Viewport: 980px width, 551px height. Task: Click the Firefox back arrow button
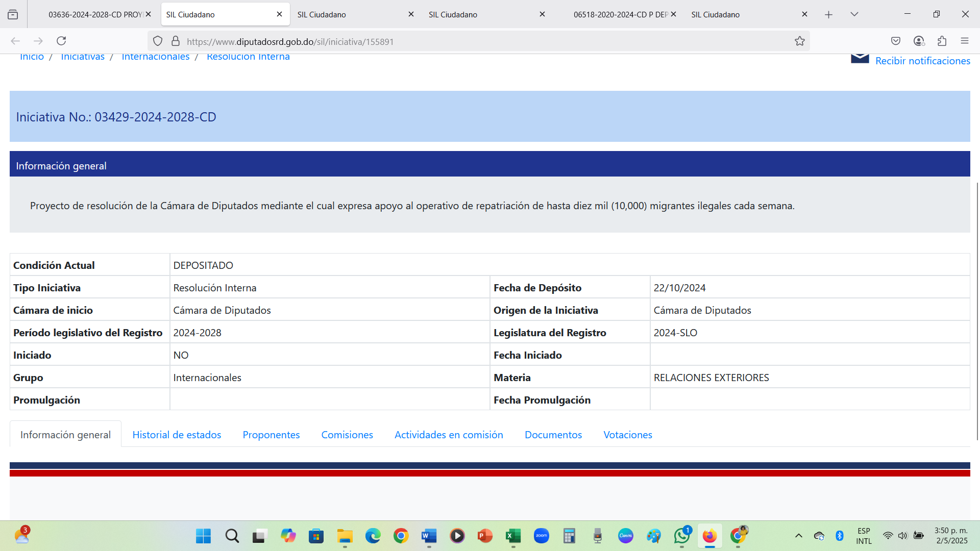point(15,41)
